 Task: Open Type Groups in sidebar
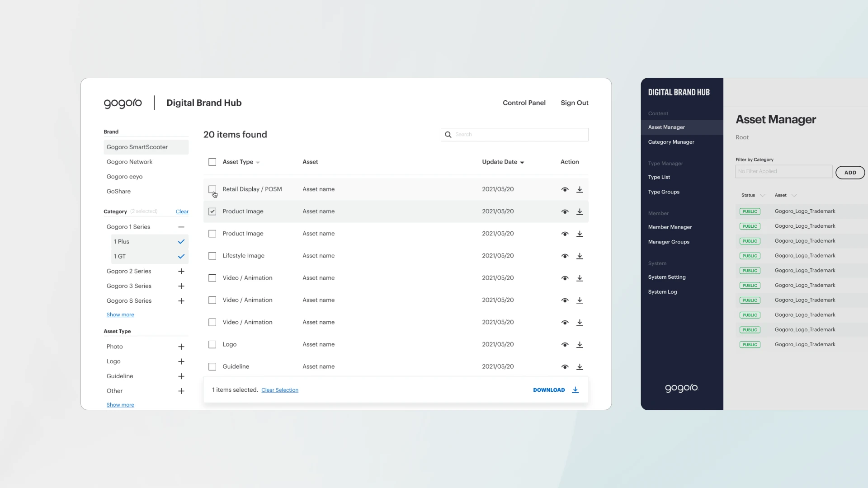pyautogui.click(x=664, y=192)
